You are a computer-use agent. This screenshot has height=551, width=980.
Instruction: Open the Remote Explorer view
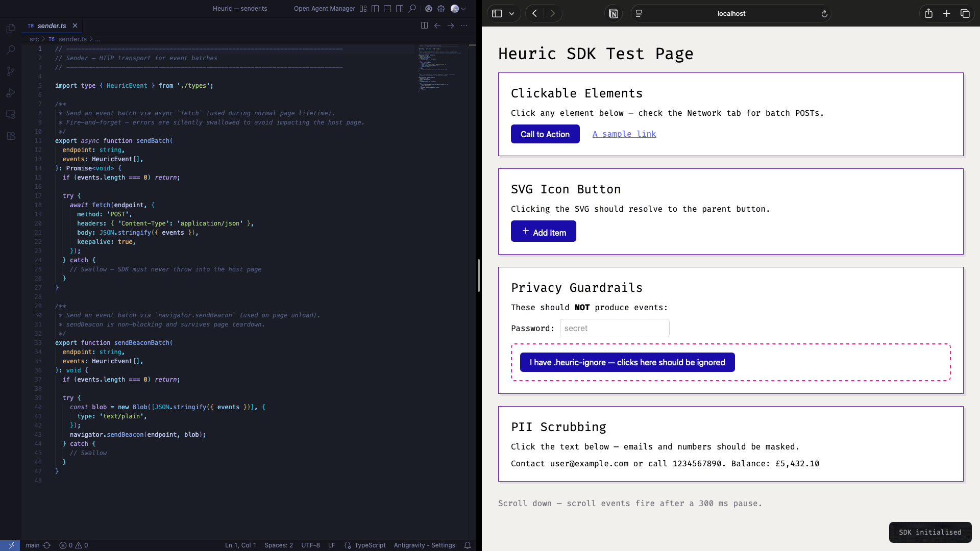pos(11,114)
